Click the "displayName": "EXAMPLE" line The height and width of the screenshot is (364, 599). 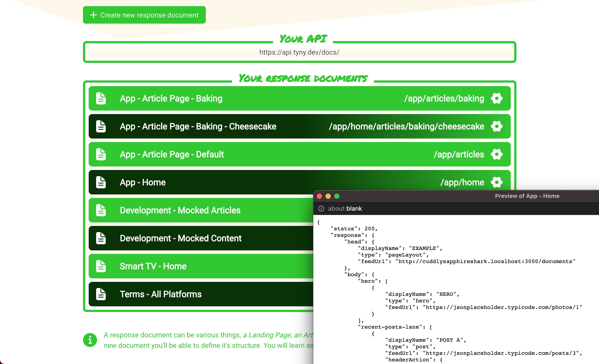point(400,248)
